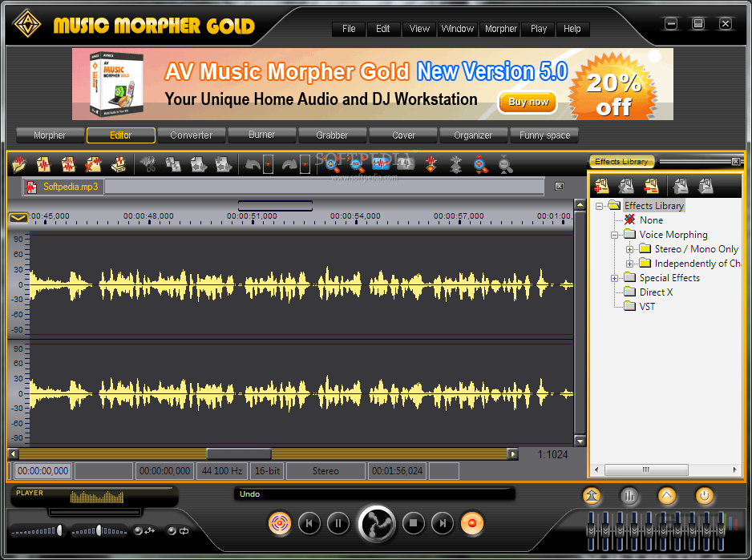Switch to the Cover module tab
This screenshot has width=752, height=560.
[403, 135]
